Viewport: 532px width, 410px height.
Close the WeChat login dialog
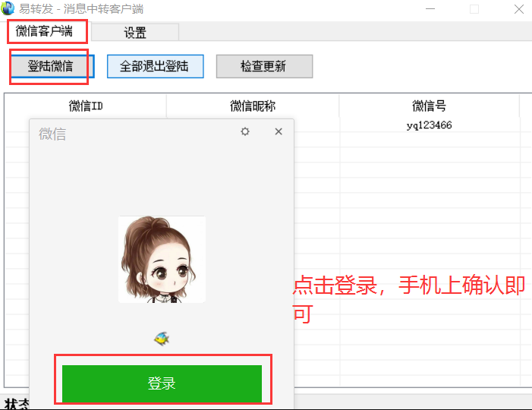click(279, 131)
